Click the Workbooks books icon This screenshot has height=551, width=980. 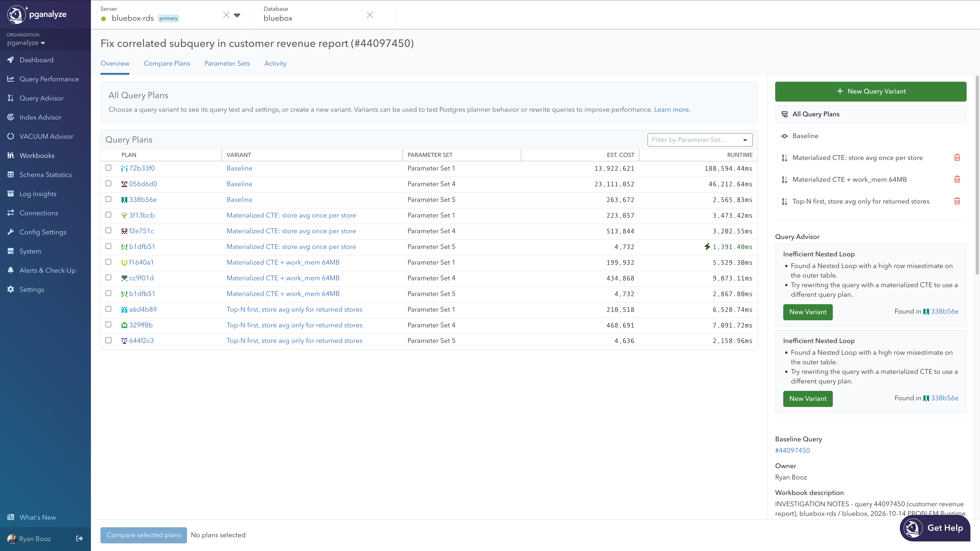(11, 155)
